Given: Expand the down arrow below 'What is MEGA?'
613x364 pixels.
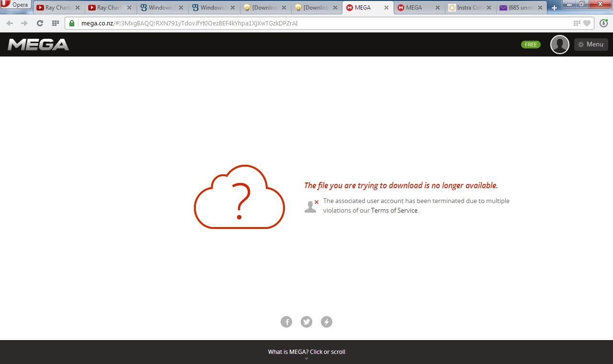Looking at the screenshot, I should (306, 359).
